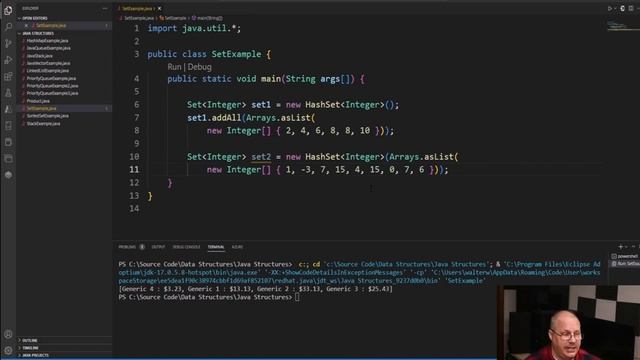Collapse the OPEN EDITORS section
This screenshot has height=360, width=640.
(35, 18)
